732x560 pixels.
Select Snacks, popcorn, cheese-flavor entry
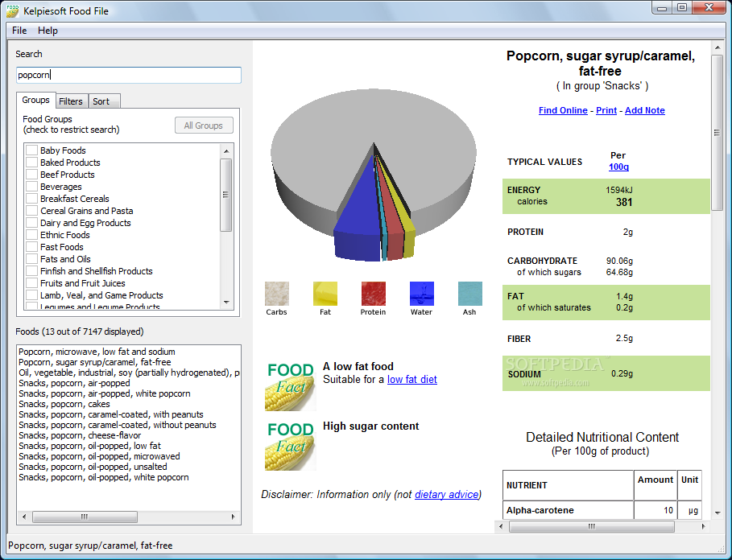(x=80, y=435)
